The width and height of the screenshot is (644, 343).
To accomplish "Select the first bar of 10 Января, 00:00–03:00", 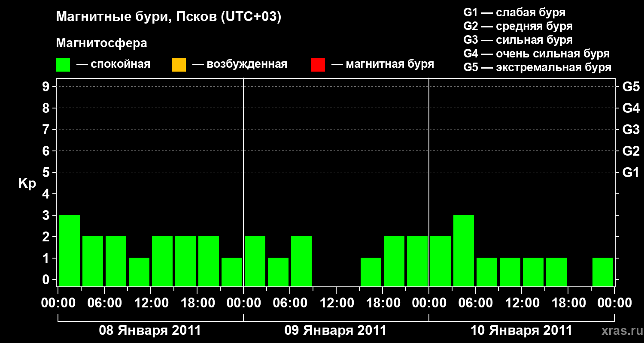I will [440, 261].
